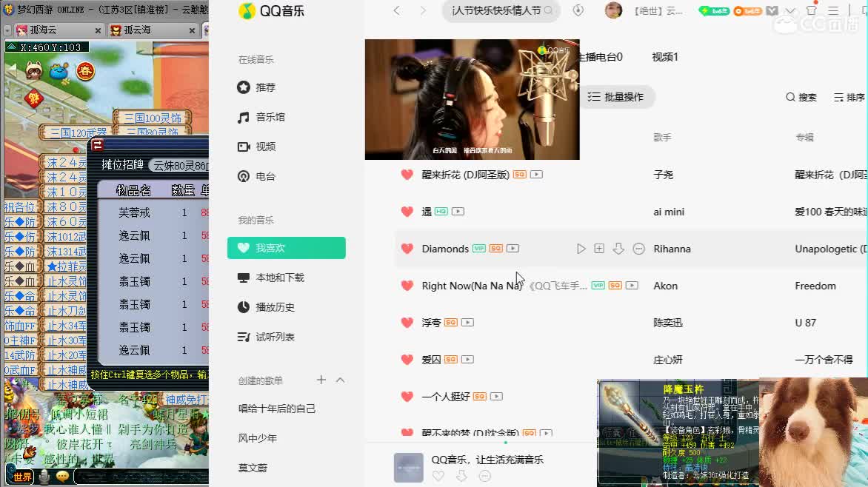Open MV icon for Diamonds
The height and width of the screenshot is (487, 868).
pos(513,249)
